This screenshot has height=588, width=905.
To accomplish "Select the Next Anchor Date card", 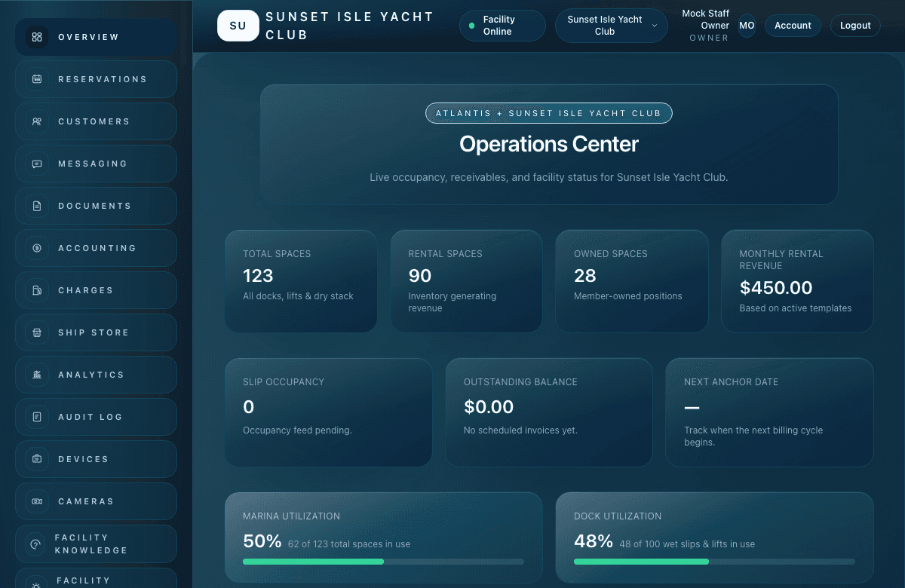I will pyautogui.click(x=769, y=412).
